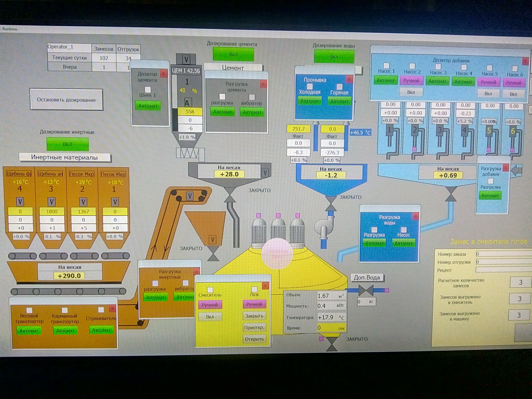Expand the V button on cement 'На весах' hopper
532x399 pixels.
[x=265, y=173]
